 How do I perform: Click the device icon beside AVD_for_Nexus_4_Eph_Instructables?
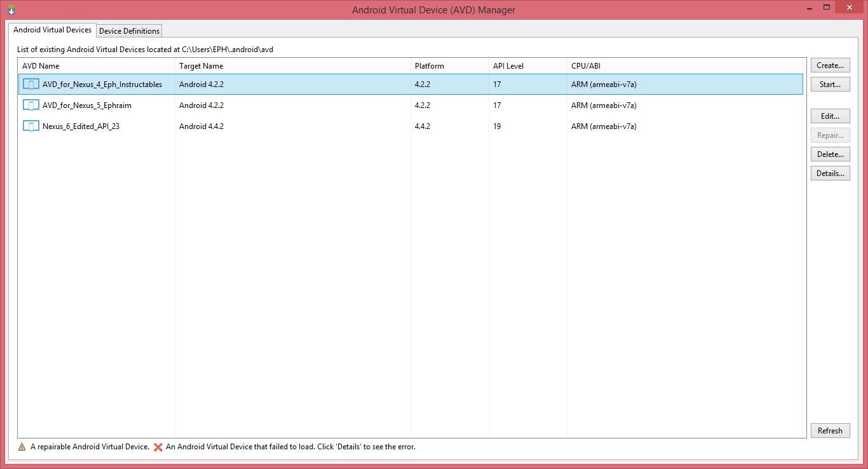(31, 83)
